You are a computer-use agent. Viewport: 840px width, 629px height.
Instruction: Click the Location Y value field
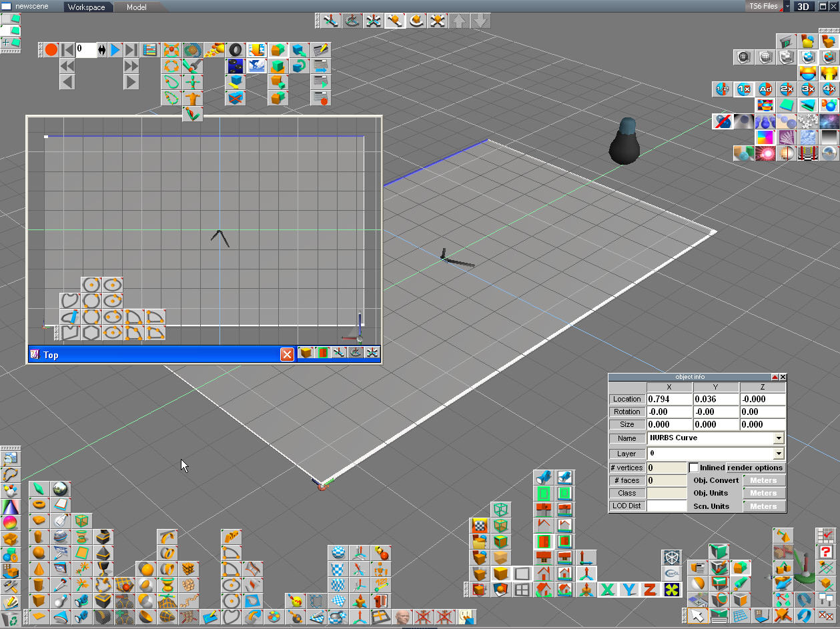716,399
